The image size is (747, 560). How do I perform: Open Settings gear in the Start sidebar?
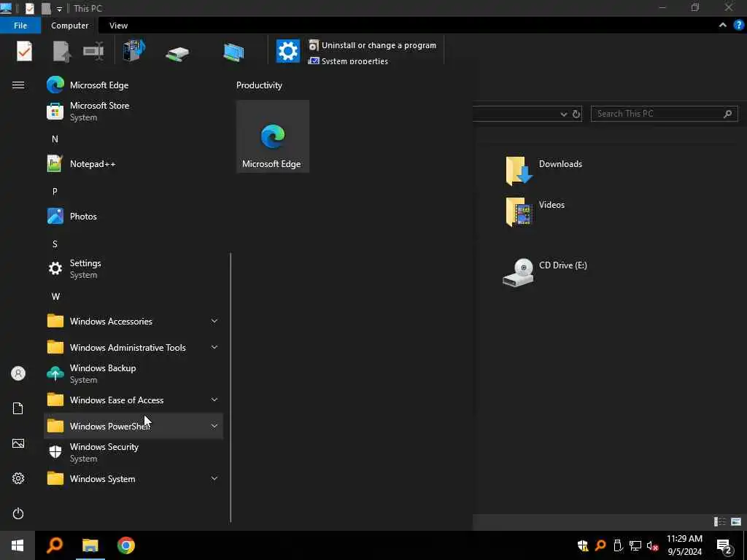pyautogui.click(x=18, y=478)
